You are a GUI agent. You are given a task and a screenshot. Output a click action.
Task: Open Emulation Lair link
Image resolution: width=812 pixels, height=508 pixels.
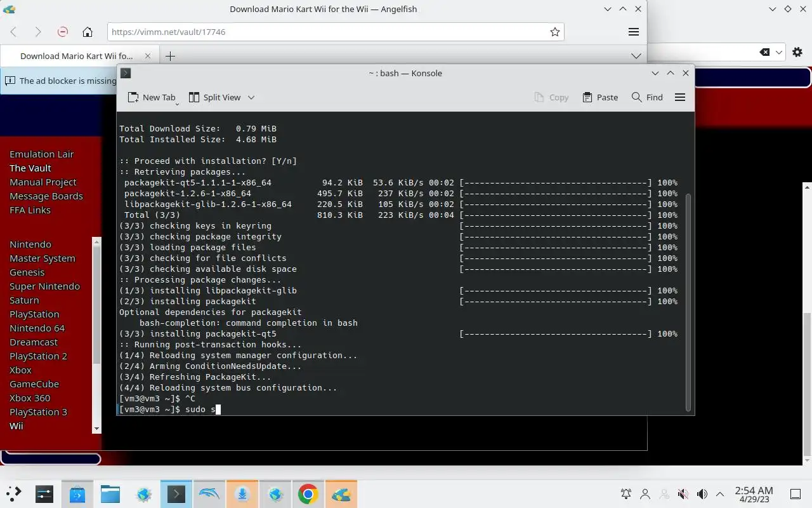click(x=42, y=154)
